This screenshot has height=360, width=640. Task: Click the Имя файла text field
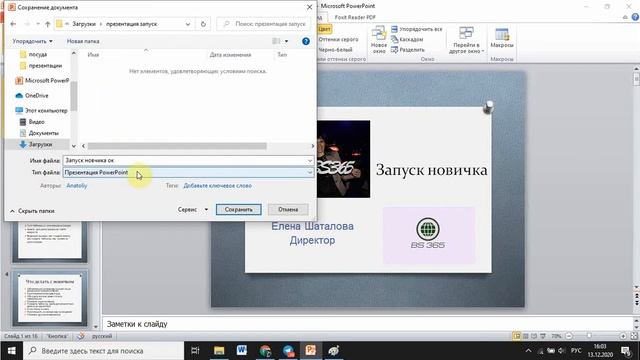tap(184, 160)
